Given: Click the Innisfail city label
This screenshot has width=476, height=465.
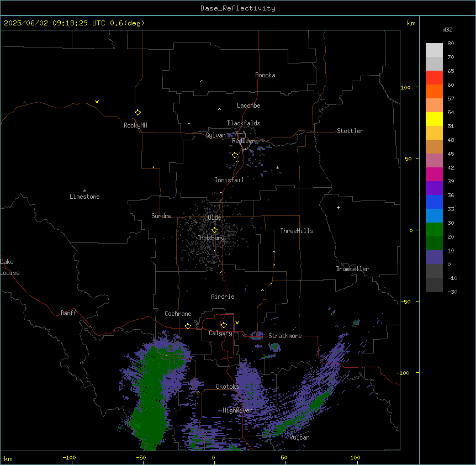Looking at the screenshot, I should (229, 180).
